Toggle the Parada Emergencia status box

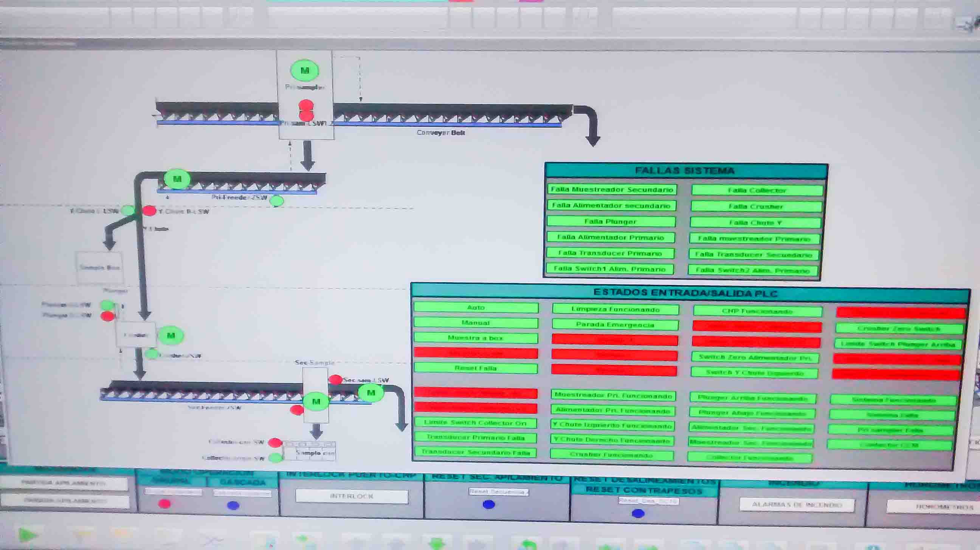(615, 325)
